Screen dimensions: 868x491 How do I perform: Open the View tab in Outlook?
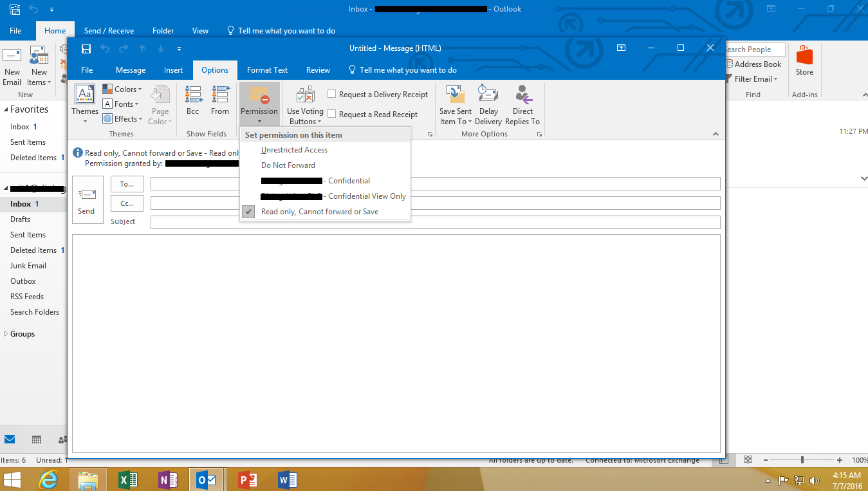[200, 30]
